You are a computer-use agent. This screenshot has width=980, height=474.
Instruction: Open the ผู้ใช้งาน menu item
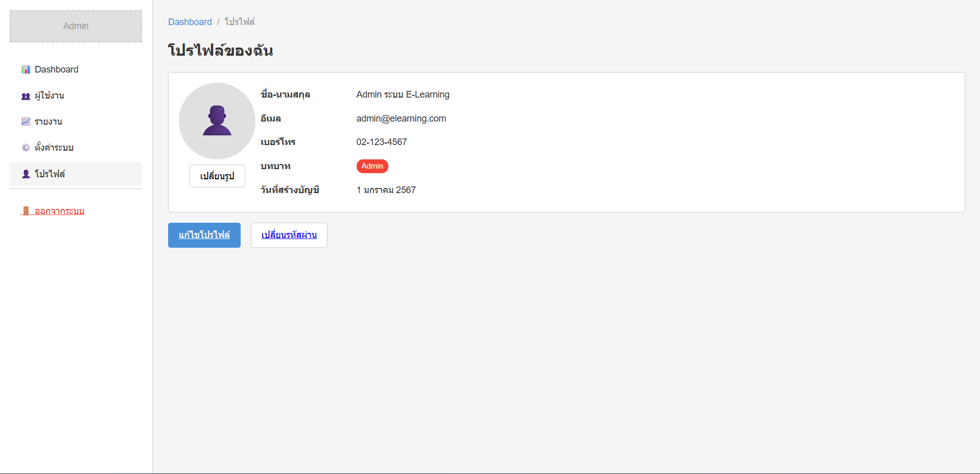(50, 96)
